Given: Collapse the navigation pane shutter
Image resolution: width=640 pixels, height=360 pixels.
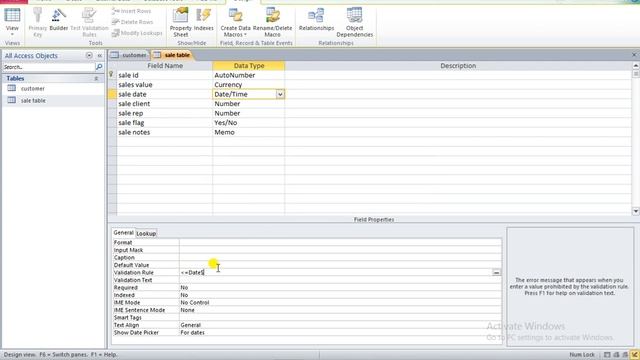Looking at the screenshot, I should [x=100, y=56].
